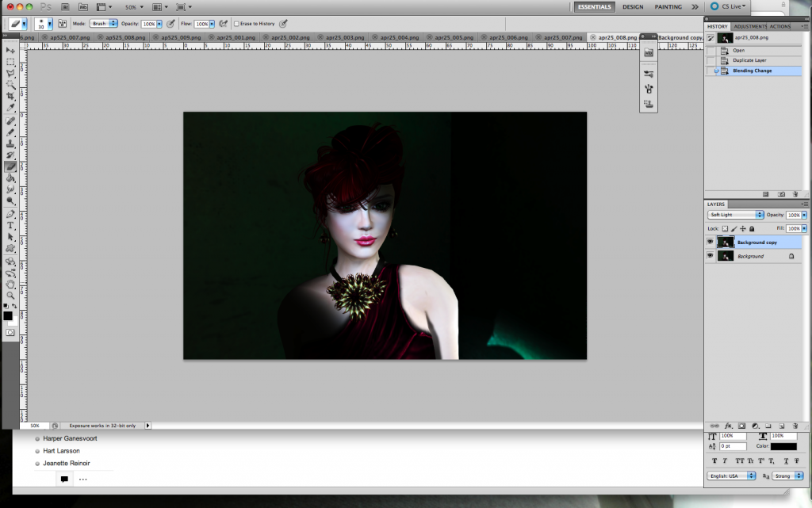Click the layer style fx icon

point(727,426)
